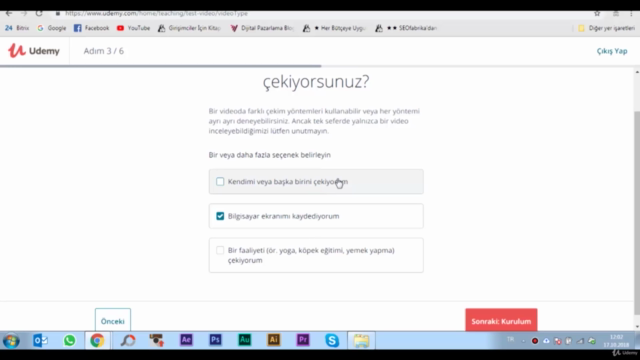Click the TR language indicator
This screenshot has width=640, height=360.
(510, 340)
